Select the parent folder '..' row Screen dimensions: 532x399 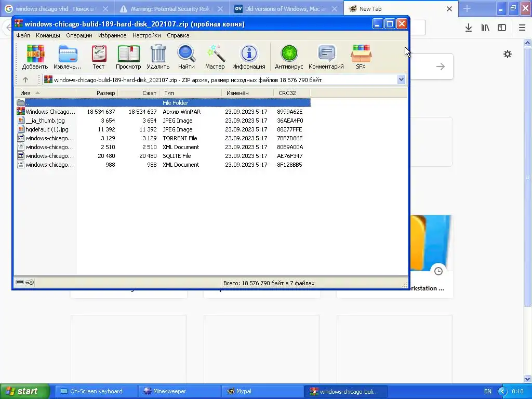(163, 103)
